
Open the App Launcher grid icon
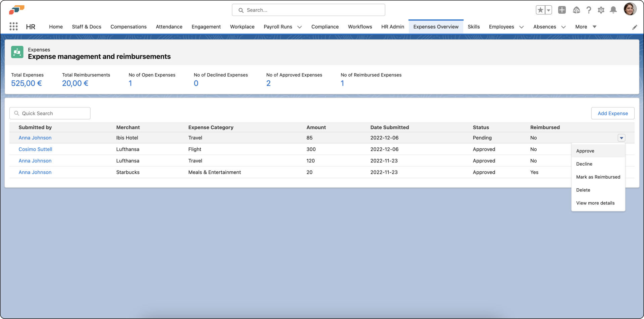coord(13,26)
